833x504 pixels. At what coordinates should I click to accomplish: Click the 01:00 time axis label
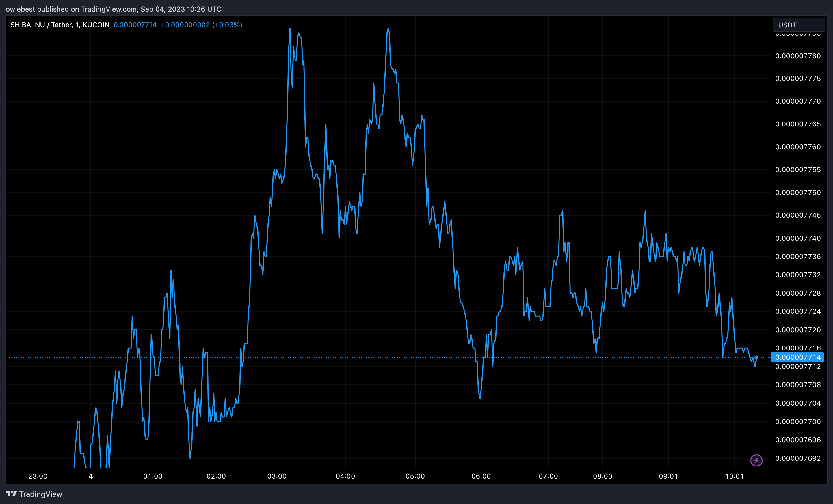coord(153,476)
